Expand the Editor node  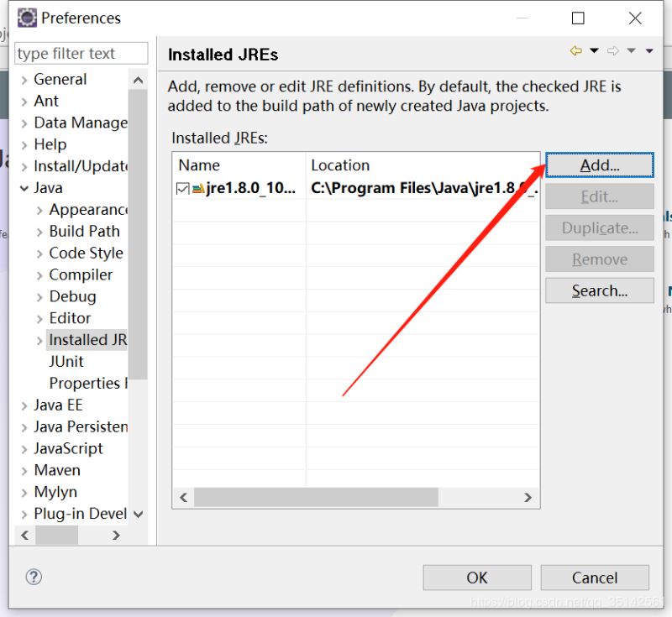pos(39,319)
